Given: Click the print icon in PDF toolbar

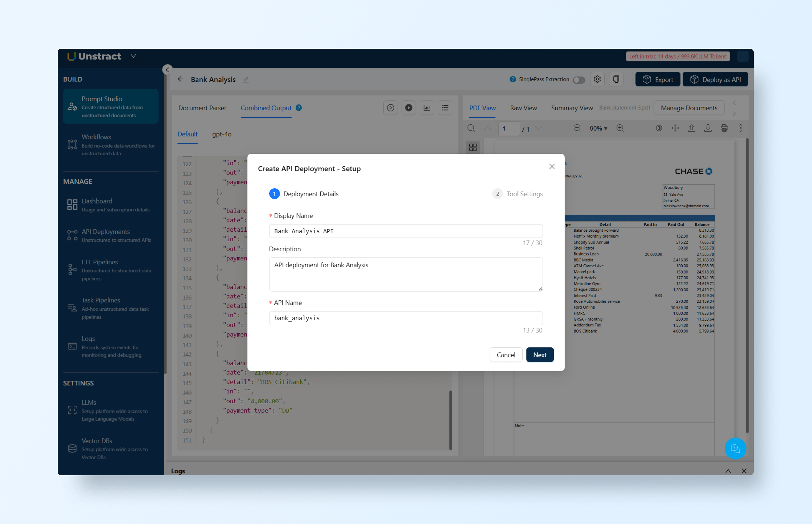Looking at the screenshot, I should [724, 128].
